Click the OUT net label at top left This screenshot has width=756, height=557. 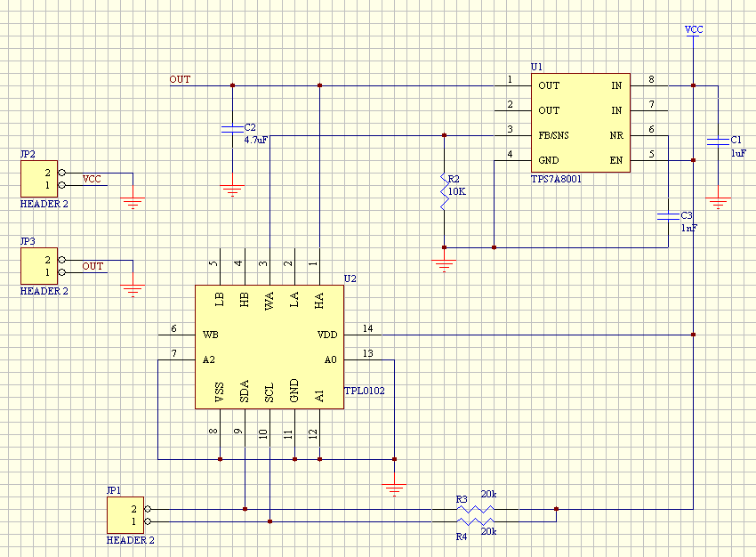coord(180,79)
